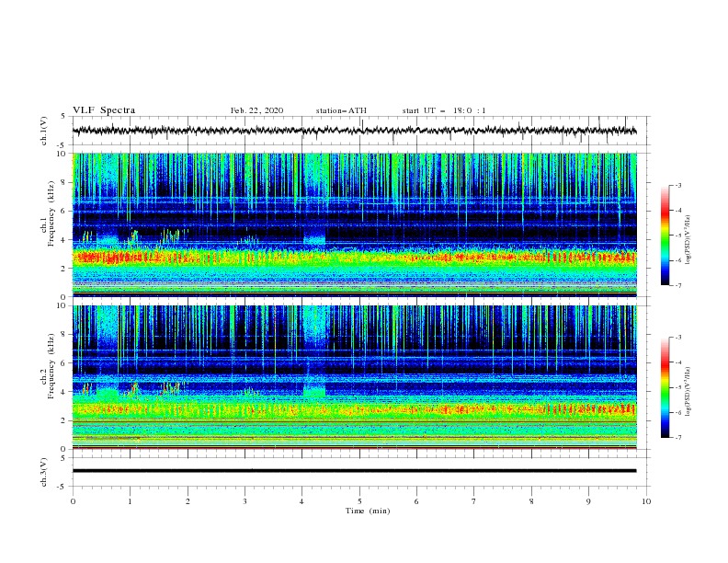Screen dimensions: 728x563
Task: Click the "start UT = 18:0 :1" text
Action: tap(444, 110)
